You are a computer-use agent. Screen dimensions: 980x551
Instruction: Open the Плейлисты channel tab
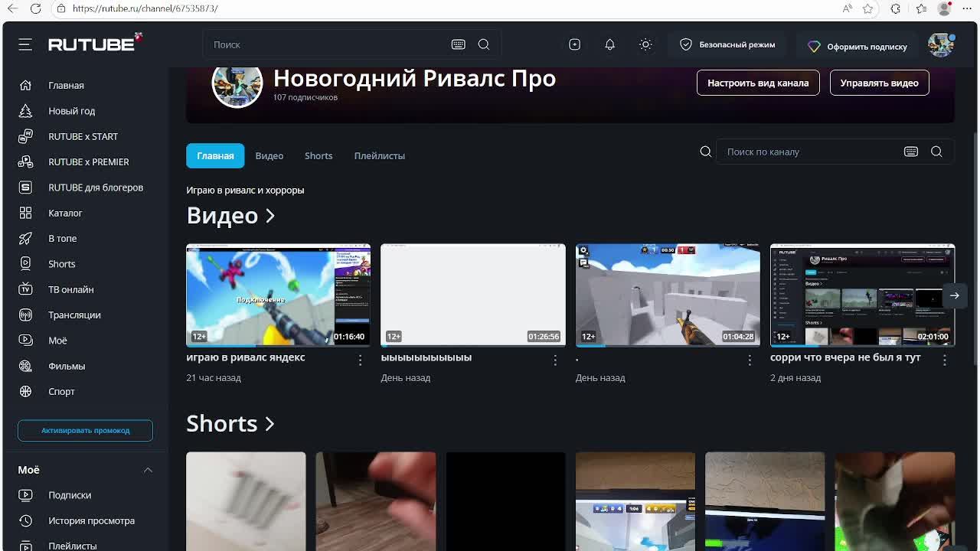379,155
